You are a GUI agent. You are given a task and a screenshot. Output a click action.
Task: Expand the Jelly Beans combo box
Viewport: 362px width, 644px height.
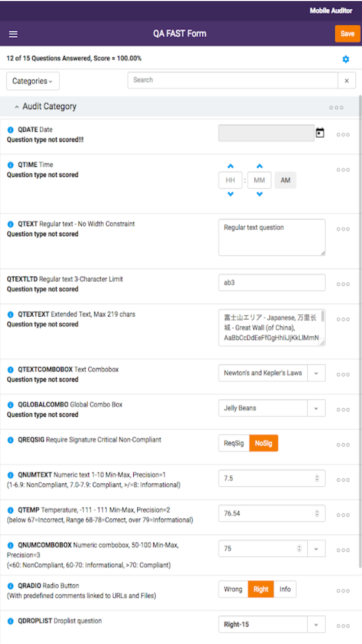click(316, 408)
